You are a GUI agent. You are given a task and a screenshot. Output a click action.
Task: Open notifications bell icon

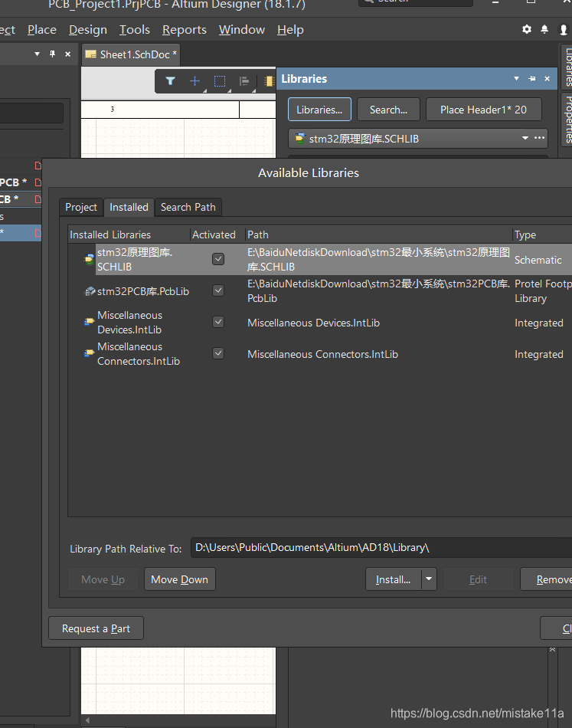pyautogui.click(x=544, y=29)
